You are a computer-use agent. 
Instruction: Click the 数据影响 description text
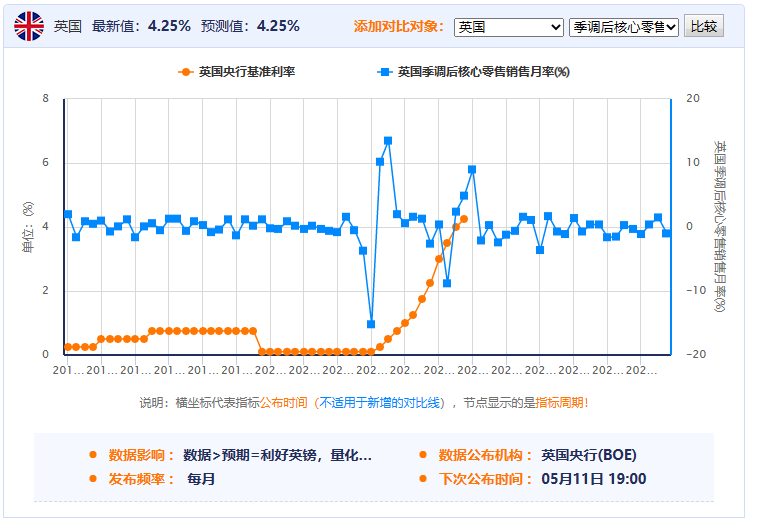[x=277, y=455]
